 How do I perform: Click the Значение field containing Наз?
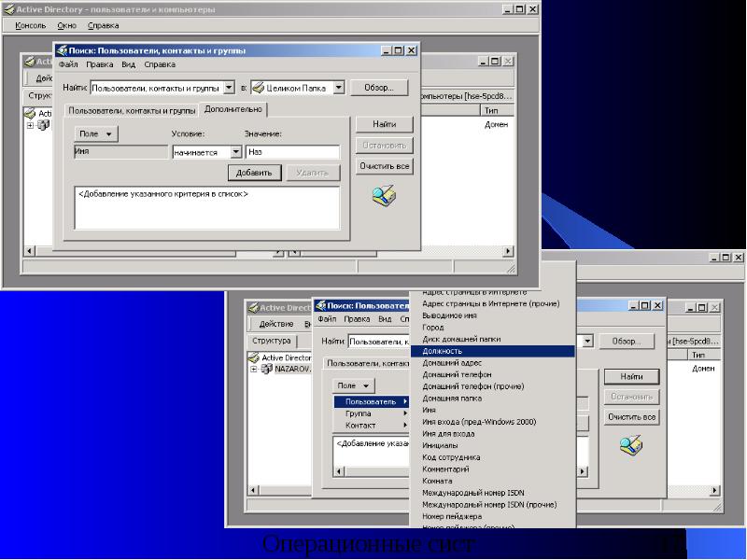coord(292,151)
